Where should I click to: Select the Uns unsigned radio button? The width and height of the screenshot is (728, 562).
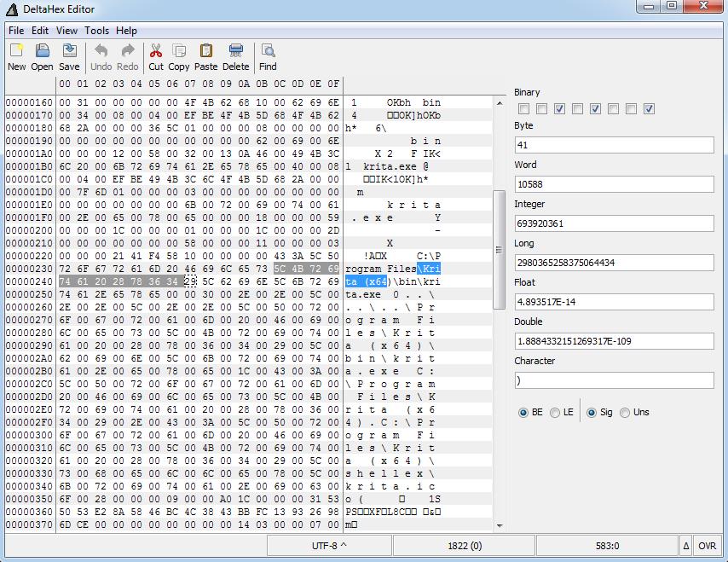[x=625, y=413]
